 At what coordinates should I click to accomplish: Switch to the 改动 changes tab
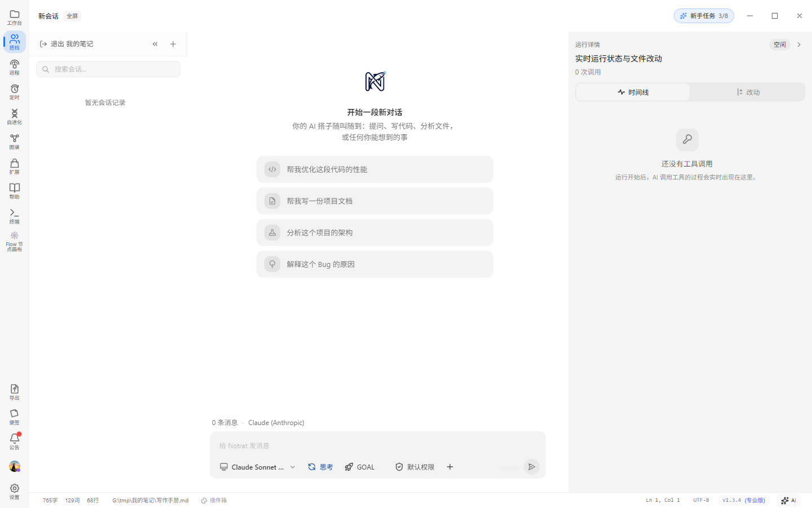click(748, 92)
